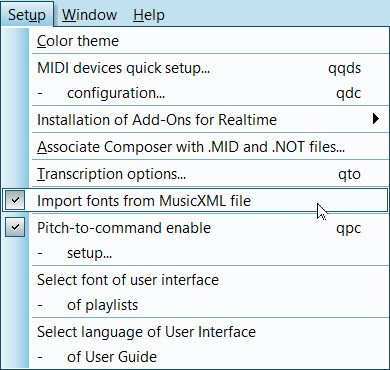The height and width of the screenshot is (370, 390).
Task: Open the Help menu
Action: tap(149, 15)
